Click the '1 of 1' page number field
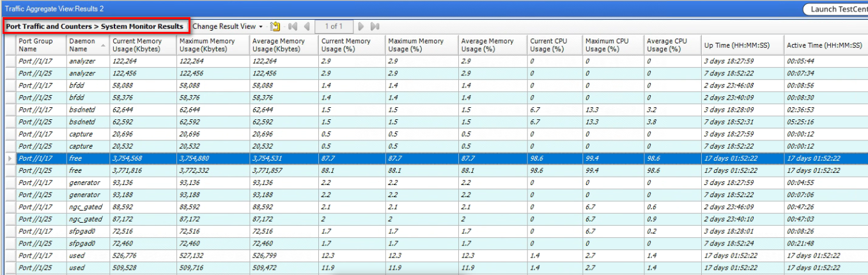This screenshot has width=868, height=275. pos(334,26)
